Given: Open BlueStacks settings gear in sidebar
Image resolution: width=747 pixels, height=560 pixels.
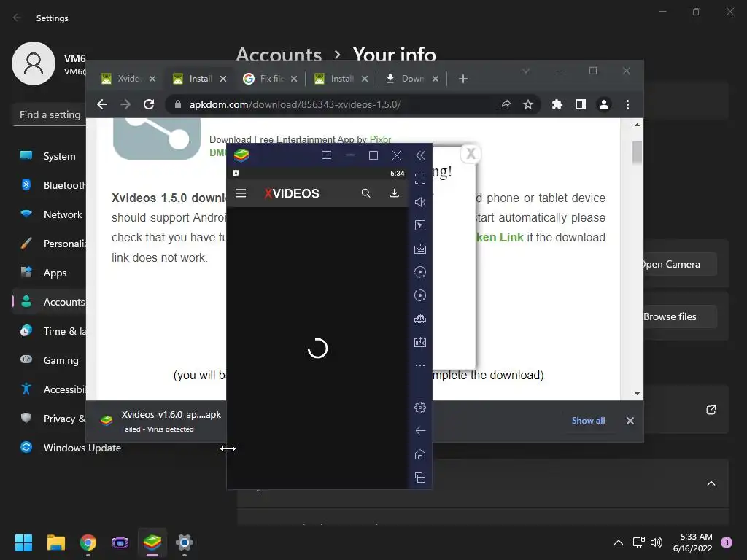Looking at the screenshot, I should (420, 408).
